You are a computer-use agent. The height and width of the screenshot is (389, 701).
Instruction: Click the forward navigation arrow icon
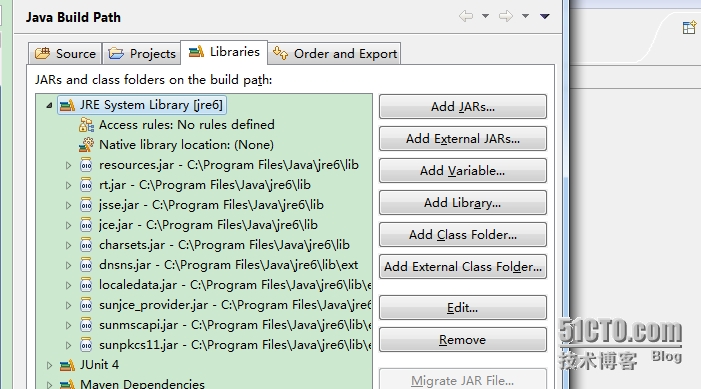(x=506, y=17)
